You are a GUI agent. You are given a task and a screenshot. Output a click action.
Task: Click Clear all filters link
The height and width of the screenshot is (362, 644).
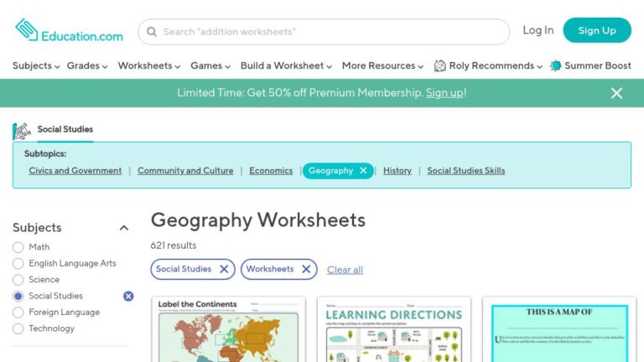345,270
